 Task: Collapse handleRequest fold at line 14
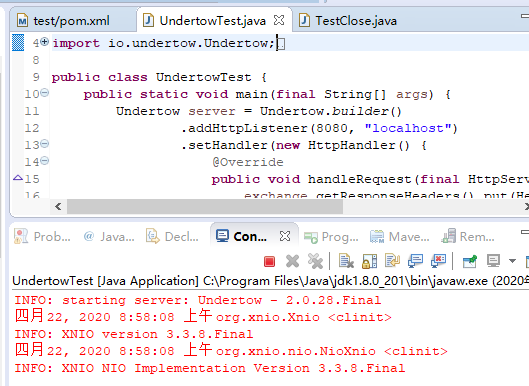pyautogui.click(x=45, y=161)
